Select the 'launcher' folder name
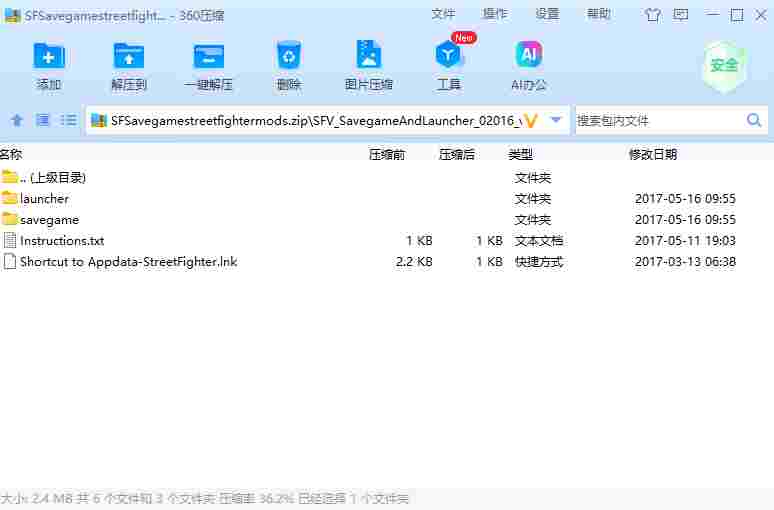The image size is (774, 510). [x=44, y=198]
